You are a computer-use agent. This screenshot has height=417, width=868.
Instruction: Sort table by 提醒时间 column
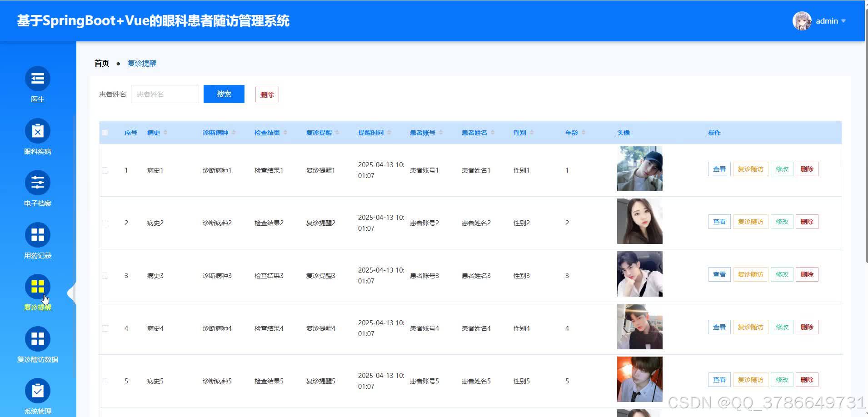point(389,132)
